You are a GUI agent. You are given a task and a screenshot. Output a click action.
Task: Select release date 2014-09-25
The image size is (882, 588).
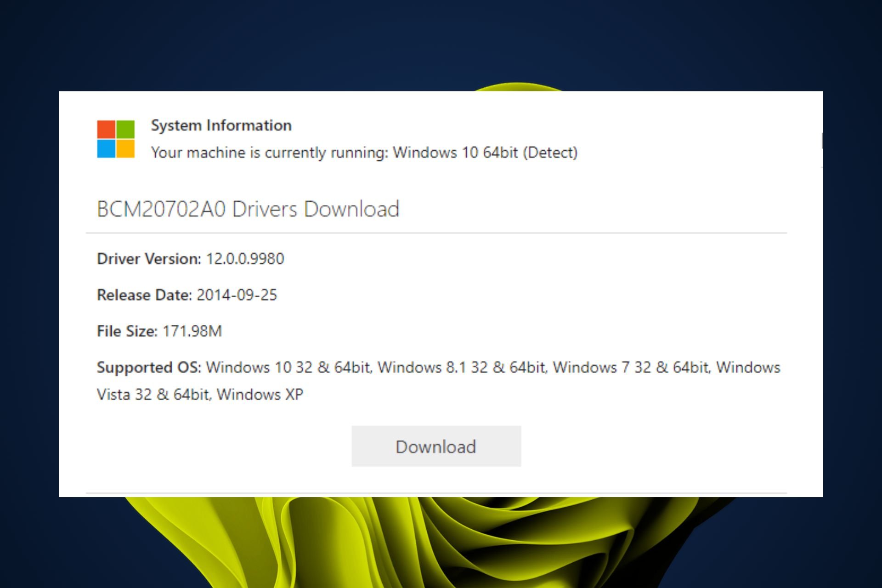[x=237, y=295]
